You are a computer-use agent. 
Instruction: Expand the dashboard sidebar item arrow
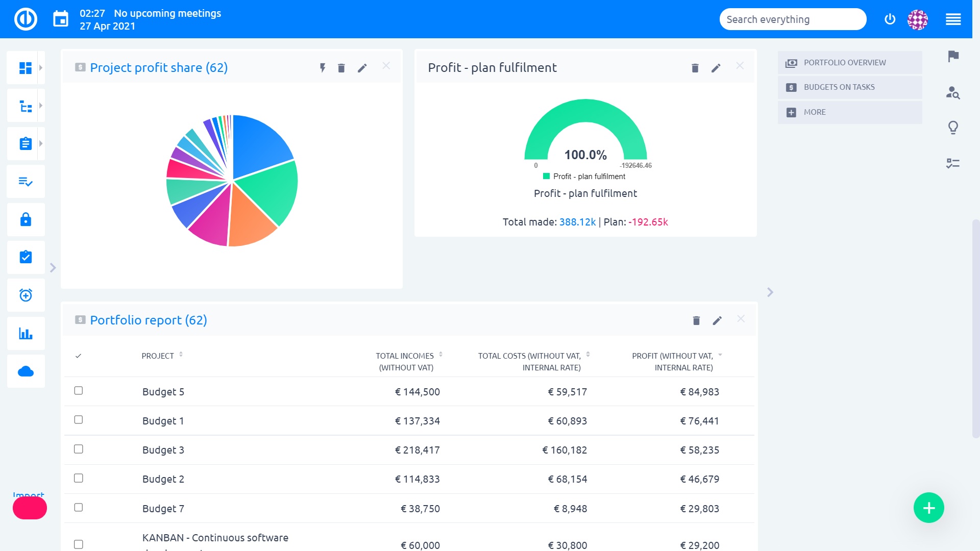(41, 67)
